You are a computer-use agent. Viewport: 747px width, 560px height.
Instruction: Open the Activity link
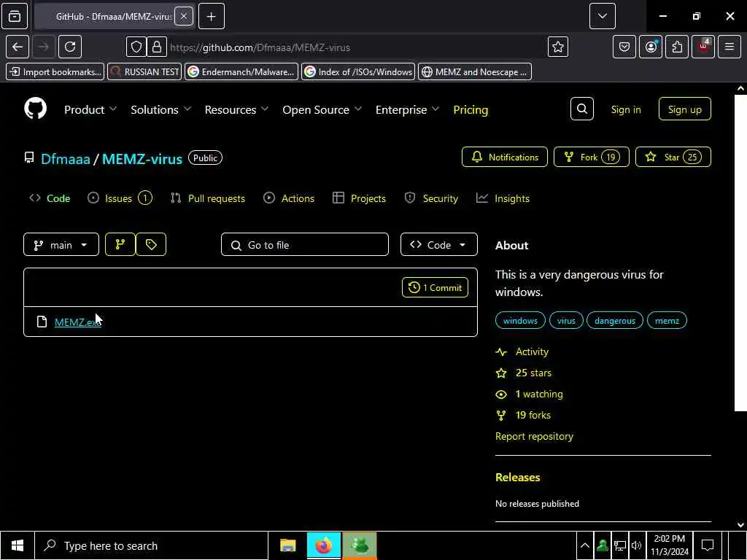(x=522, y=352)
